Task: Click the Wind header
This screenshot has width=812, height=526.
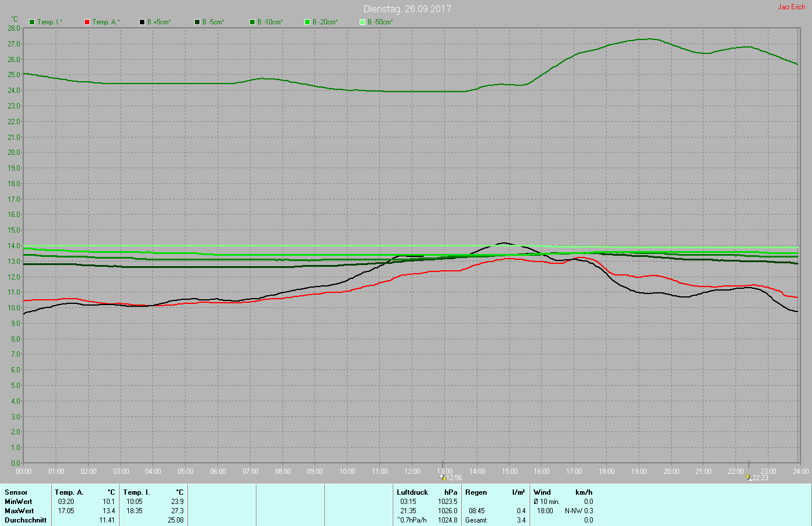Action: tap(542, 492)
